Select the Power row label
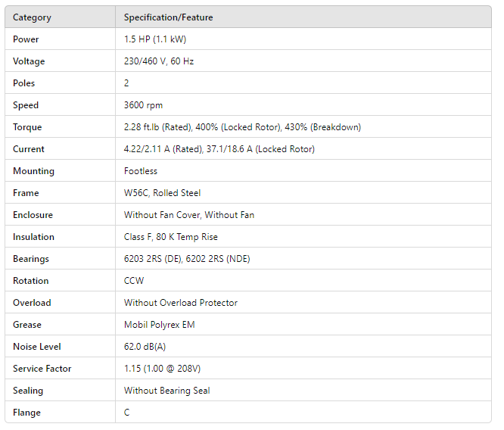Image resolution: width=504 pixels, height=430 pixels. pyautogui.click(x=26, y=39)
